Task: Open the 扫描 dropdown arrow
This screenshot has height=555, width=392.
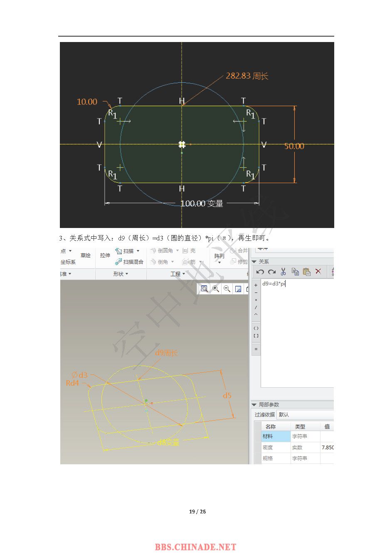Action: pos(138,251)
